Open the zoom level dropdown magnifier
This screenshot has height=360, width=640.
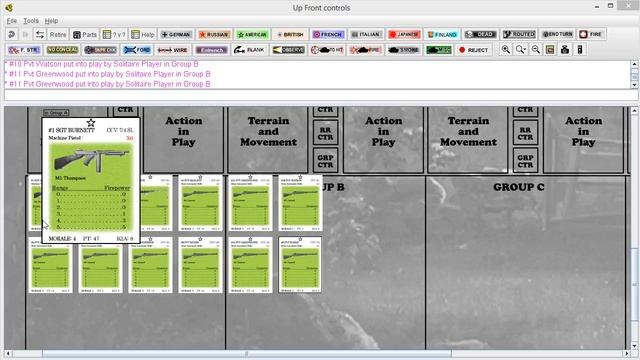[520, 50]
